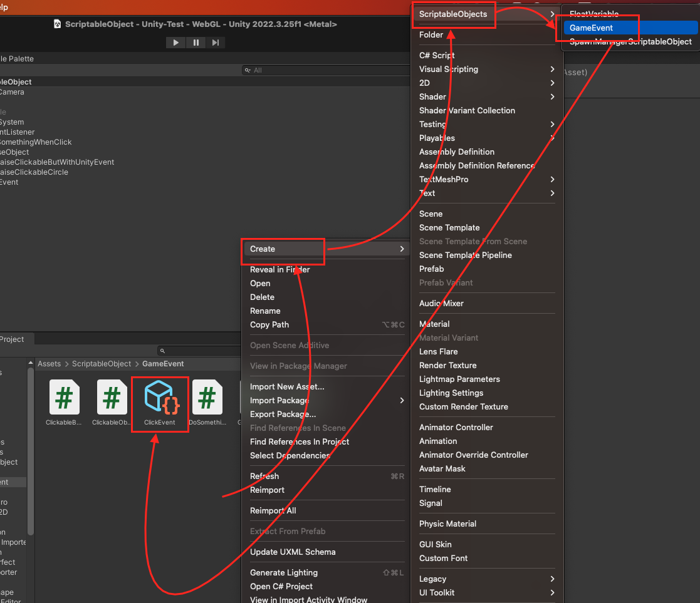Create a new C# Script
Image resolution: width=700 pixels, height=603 pixels.
point(486,55)
